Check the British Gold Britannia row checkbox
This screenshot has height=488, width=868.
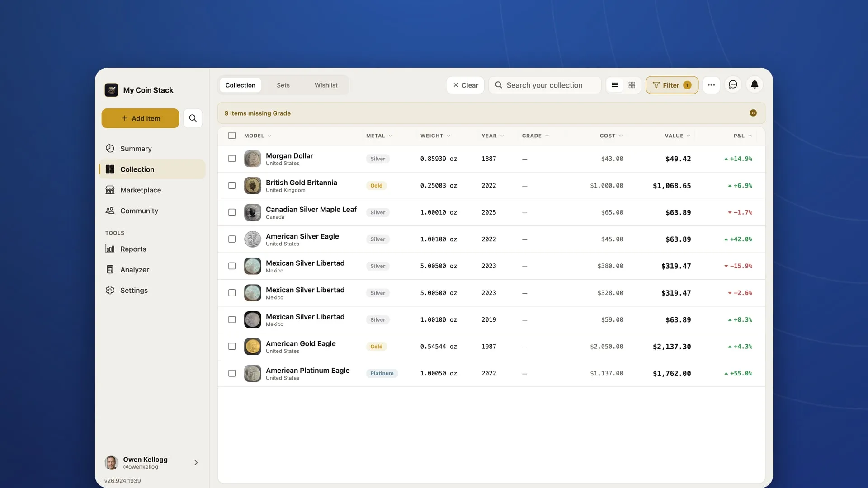pos(232,186)
